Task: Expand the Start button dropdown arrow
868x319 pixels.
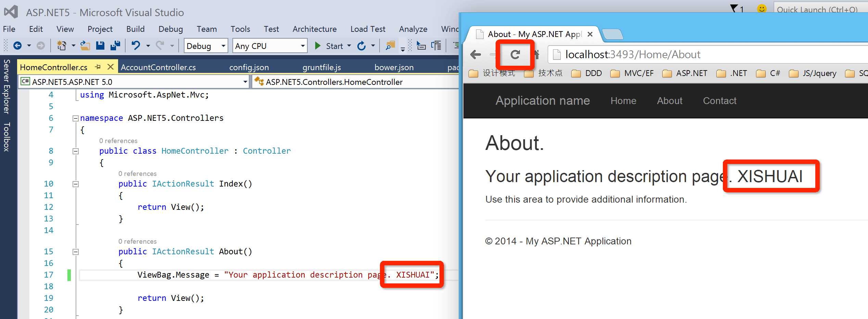Action: (x=349, y=46)
